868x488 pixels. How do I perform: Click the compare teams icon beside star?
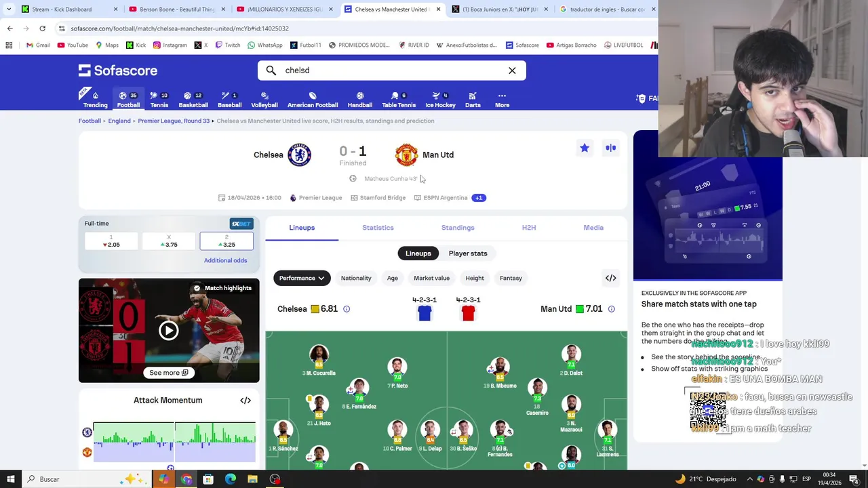pyautogui.click(x=611, y=148)
